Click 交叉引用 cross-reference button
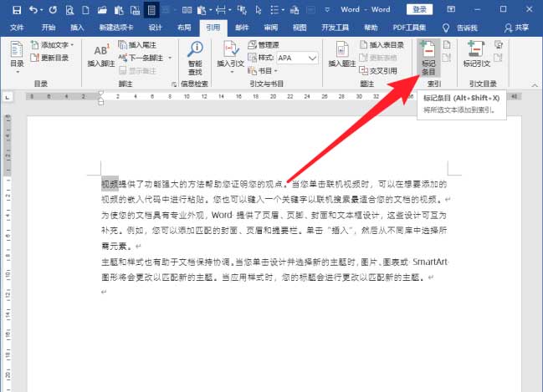Viewport: 543px width, 392px height. point(378,71)
